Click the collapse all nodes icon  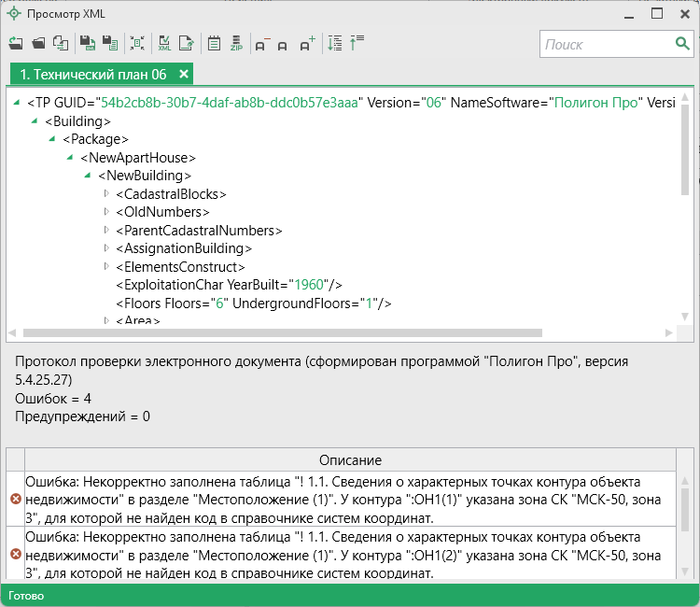[x=357, y=43]
